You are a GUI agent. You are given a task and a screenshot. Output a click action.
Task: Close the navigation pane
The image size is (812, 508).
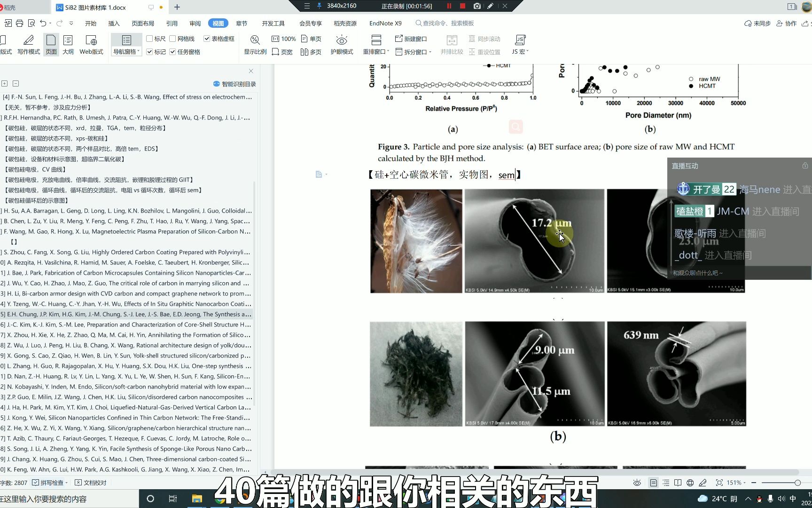coord(251,71)
